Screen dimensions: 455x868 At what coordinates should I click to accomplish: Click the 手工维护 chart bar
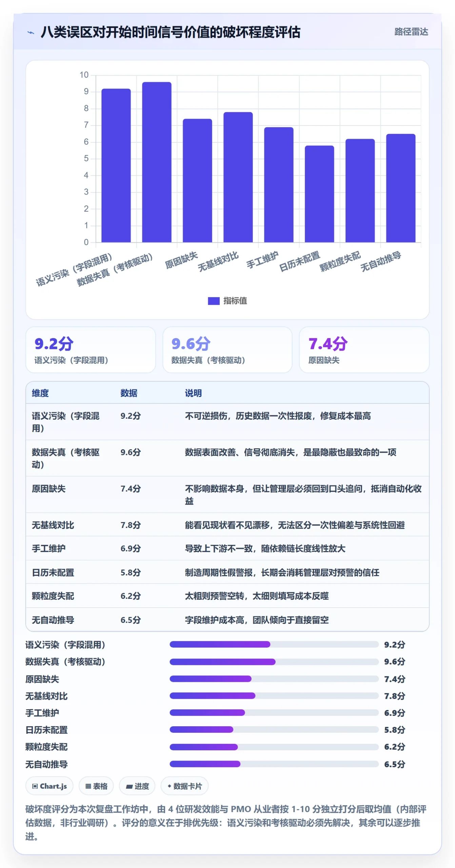coord(279,185)
